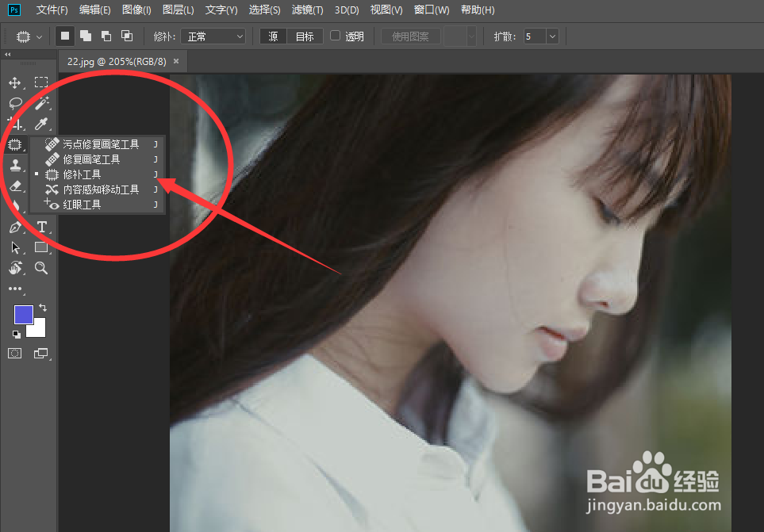The image size is (764, 532).
Task: Reset default foreground and background colors
Action: tap(16, 335)
